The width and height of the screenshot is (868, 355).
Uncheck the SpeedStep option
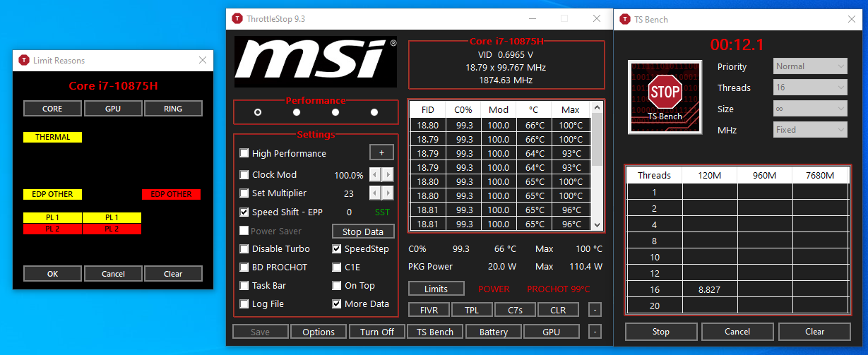[x=337, y=249]
